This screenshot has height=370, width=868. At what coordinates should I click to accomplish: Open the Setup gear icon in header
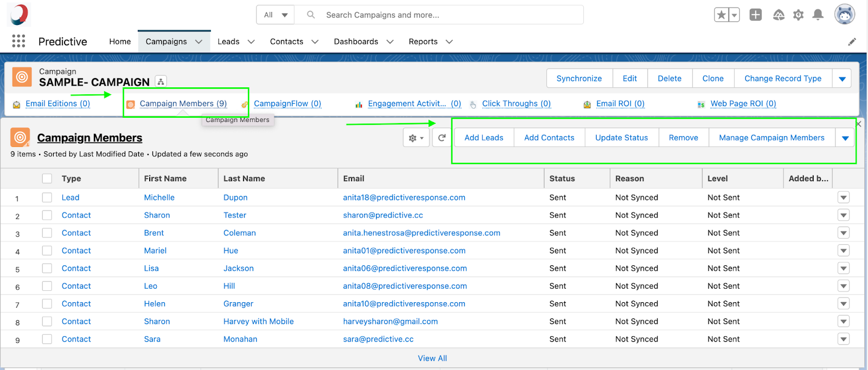pyautogui.click(x=798, y=15)
